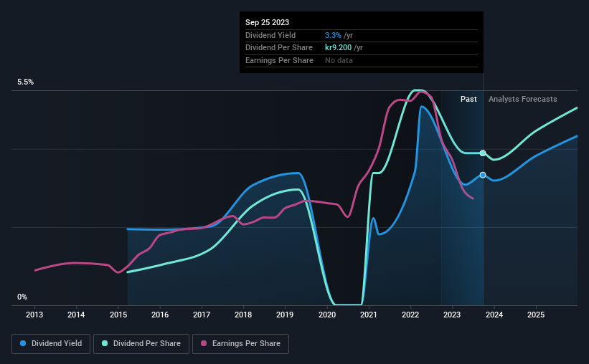This screenshot has width=589, height=364.
Task: Click the 2024 x-axis label
Action: click(x=494, y=315)
